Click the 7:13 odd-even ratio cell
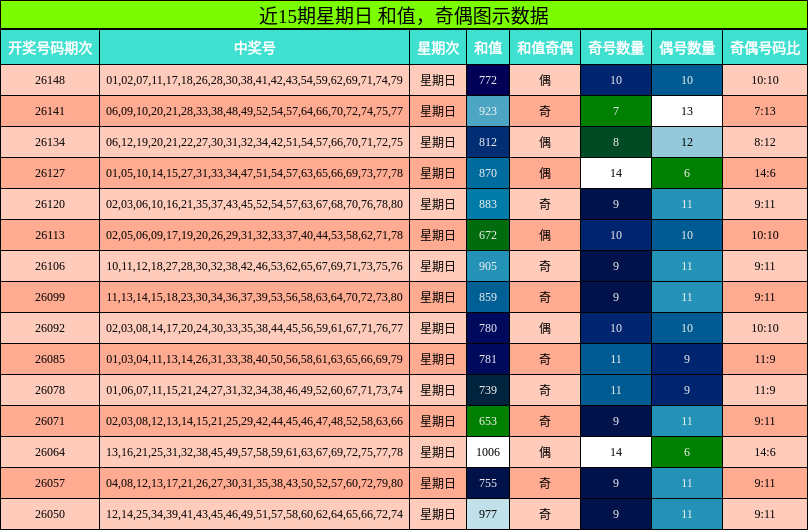The height and width of the screenshot is (530, 808). (765, 111)
